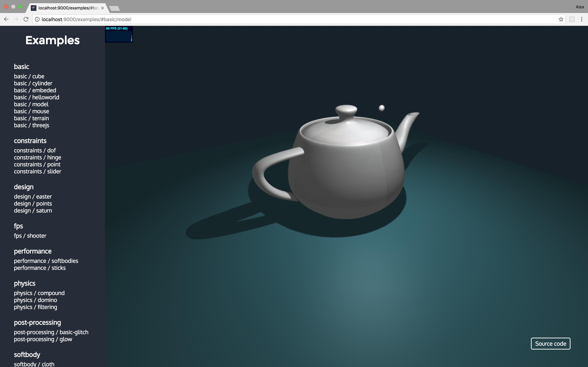Screen dimensions: 588x367
Task: Open the Source code button
Action: 550,343
